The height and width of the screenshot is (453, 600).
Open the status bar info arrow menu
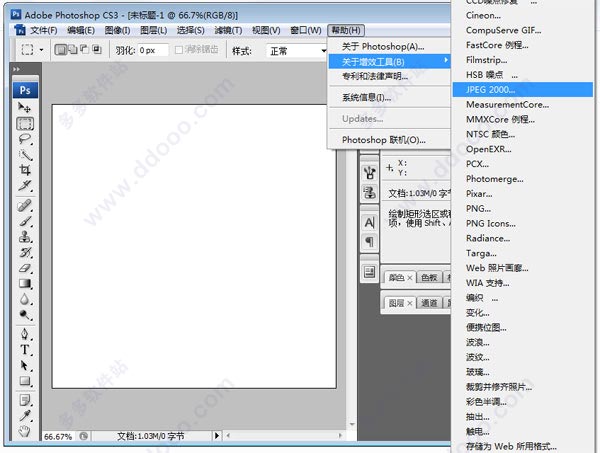tap(217, 435)
